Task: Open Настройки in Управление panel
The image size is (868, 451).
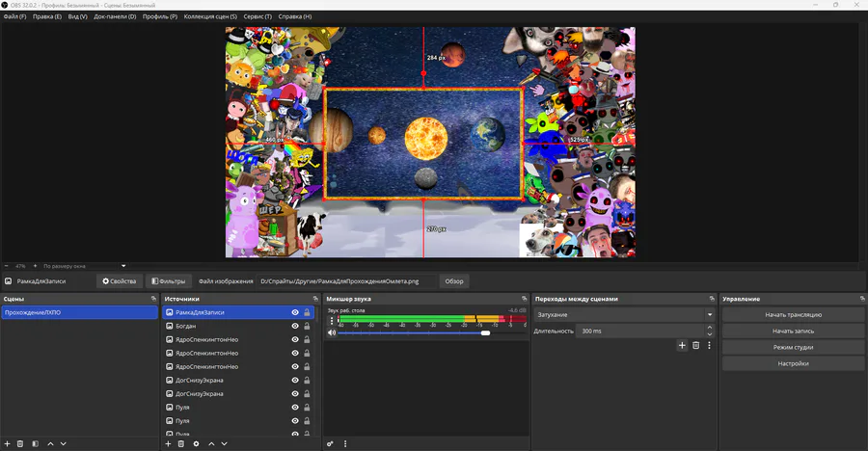Action: coord(793,363)
